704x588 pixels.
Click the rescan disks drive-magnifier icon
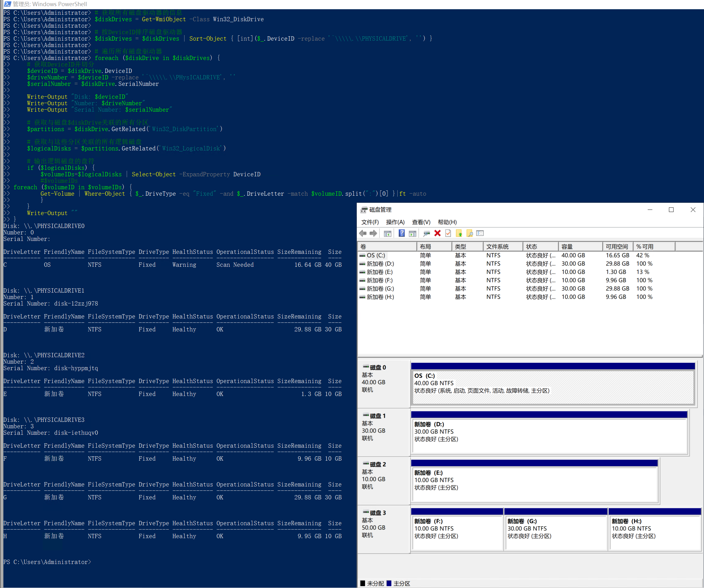pos(426,233)
